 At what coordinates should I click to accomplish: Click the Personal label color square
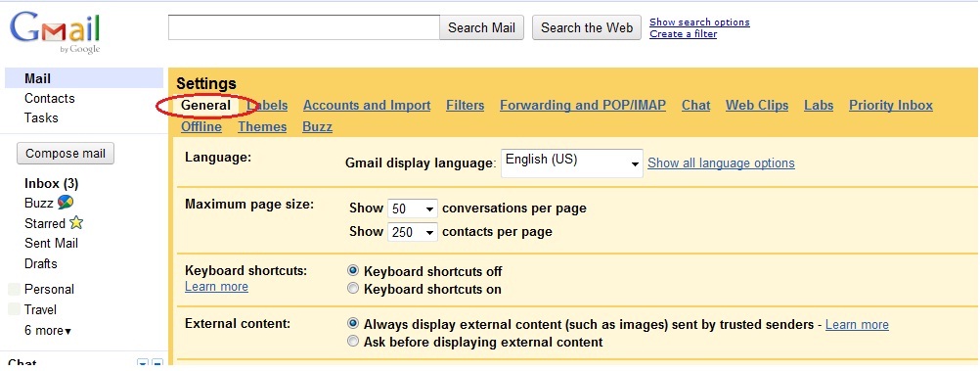pos(15,290)
